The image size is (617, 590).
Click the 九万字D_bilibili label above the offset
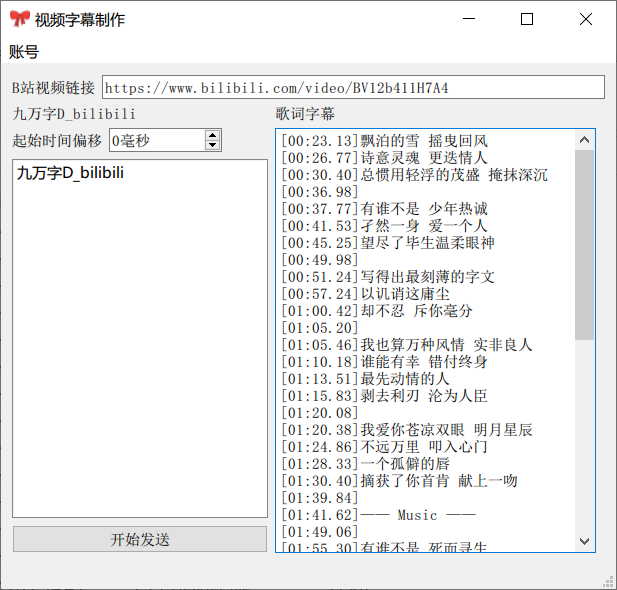[x=74, y=114]
